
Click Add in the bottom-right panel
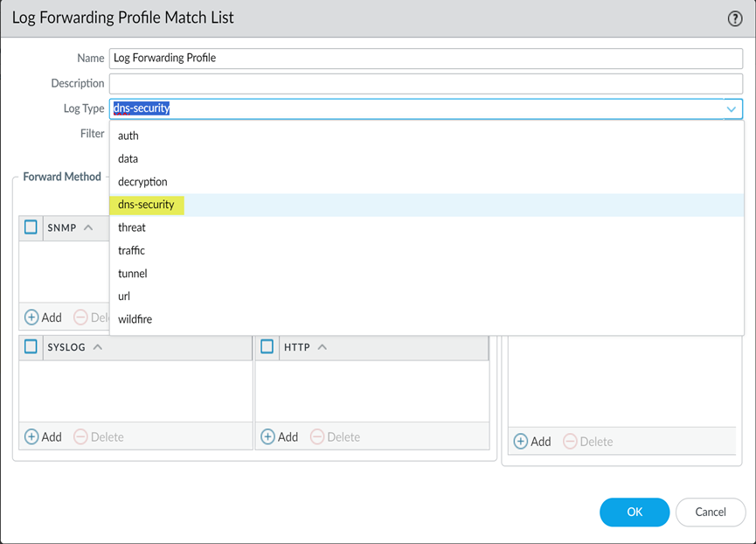pos(521,442)
